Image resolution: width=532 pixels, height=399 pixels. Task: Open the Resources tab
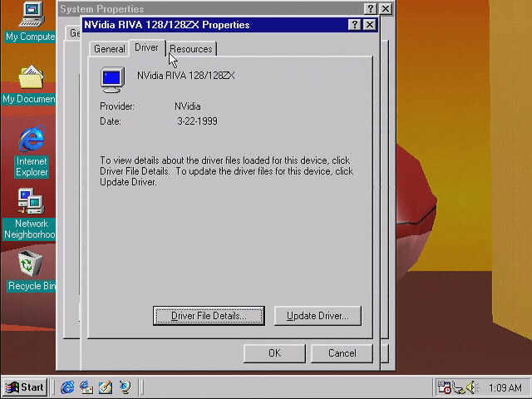pyautogui.click(x=191, y=49)
